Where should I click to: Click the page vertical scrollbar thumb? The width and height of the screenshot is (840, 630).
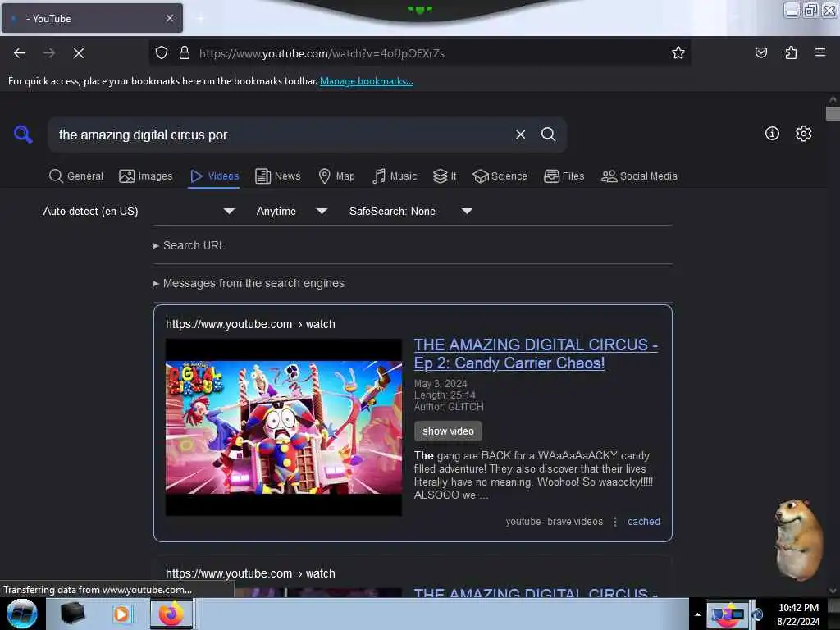pos(833,113)
